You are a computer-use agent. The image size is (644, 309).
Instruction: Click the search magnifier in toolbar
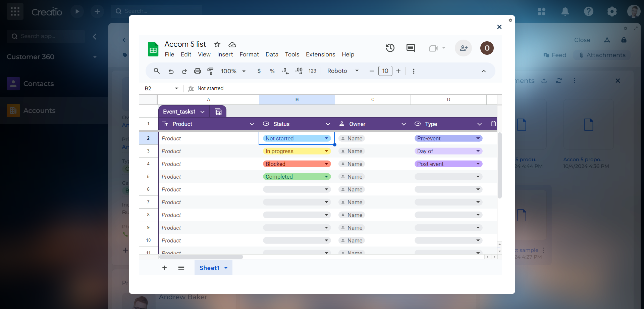pyautogui.click(x=157, y=71)
